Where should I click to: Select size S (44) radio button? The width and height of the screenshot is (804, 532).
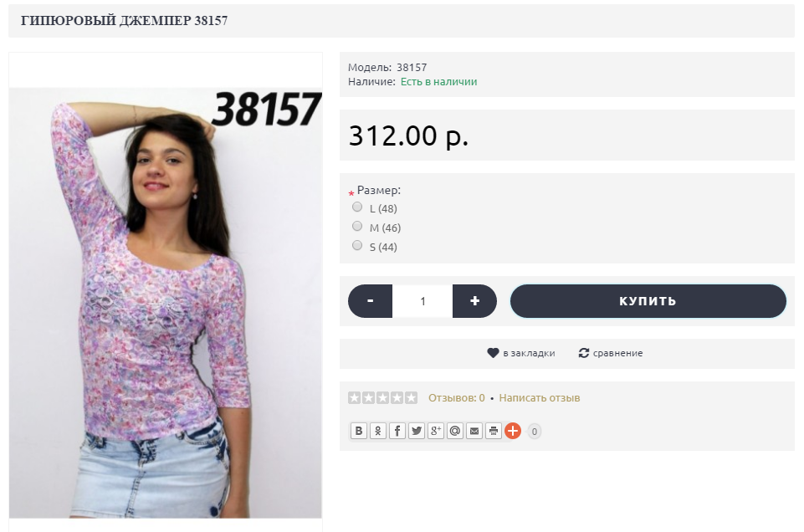tap(357, 245)
